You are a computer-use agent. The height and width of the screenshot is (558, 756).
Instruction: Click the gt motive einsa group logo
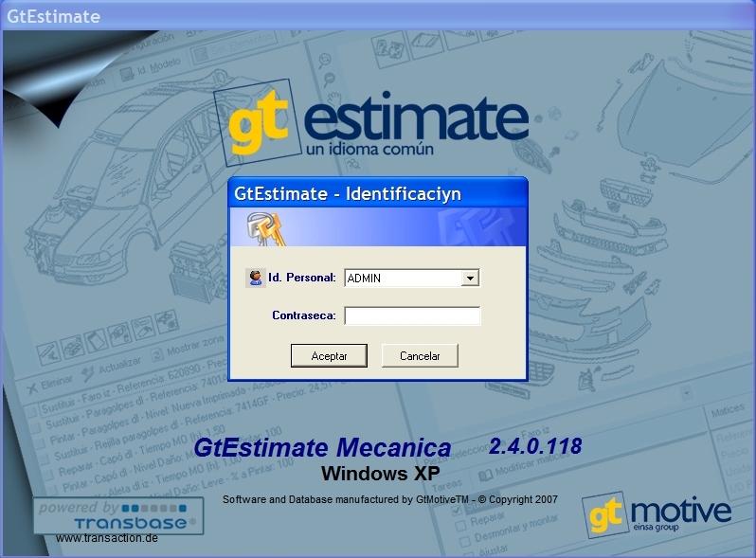point(657,514)
